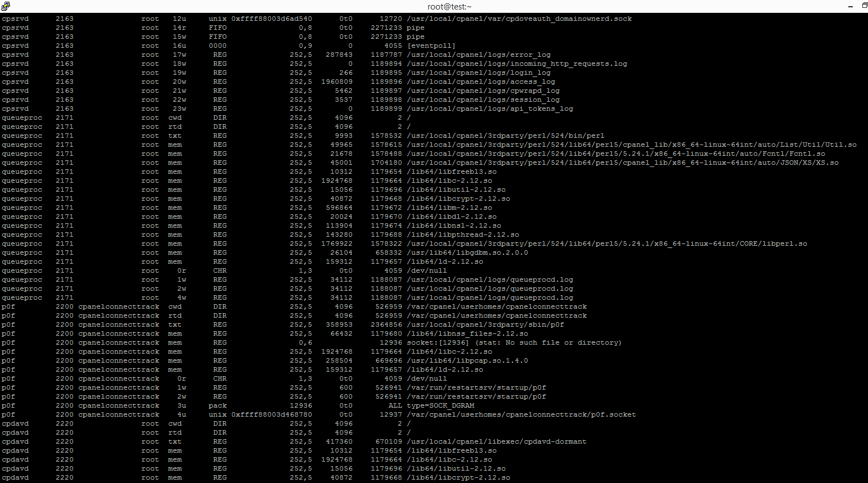Viewport: 868px width, 483px height.
Task: Minimize the PuTTY terminal window
Action: point(851,6)
